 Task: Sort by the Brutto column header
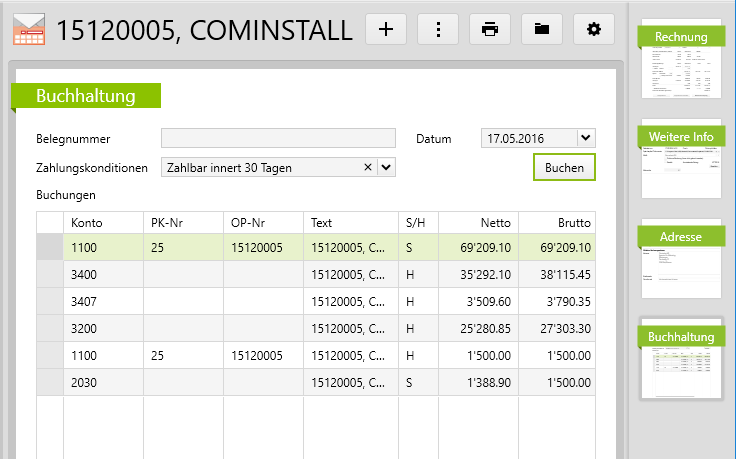tap(558, 222)
